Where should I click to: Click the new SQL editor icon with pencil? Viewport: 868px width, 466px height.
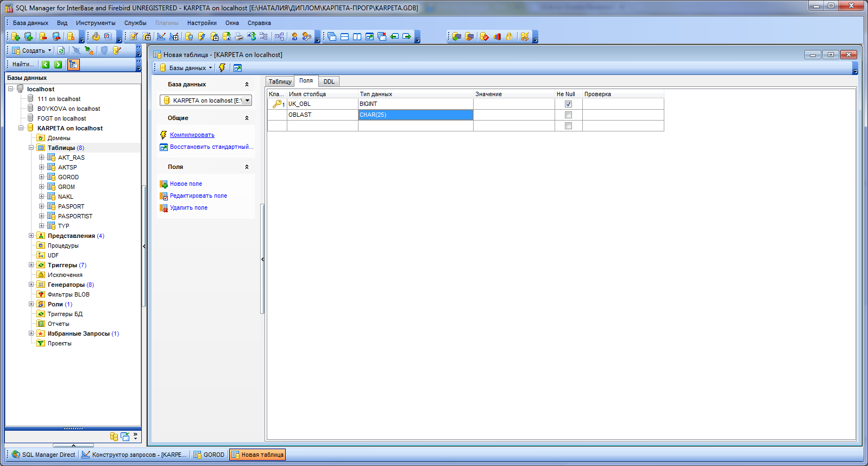134,36
